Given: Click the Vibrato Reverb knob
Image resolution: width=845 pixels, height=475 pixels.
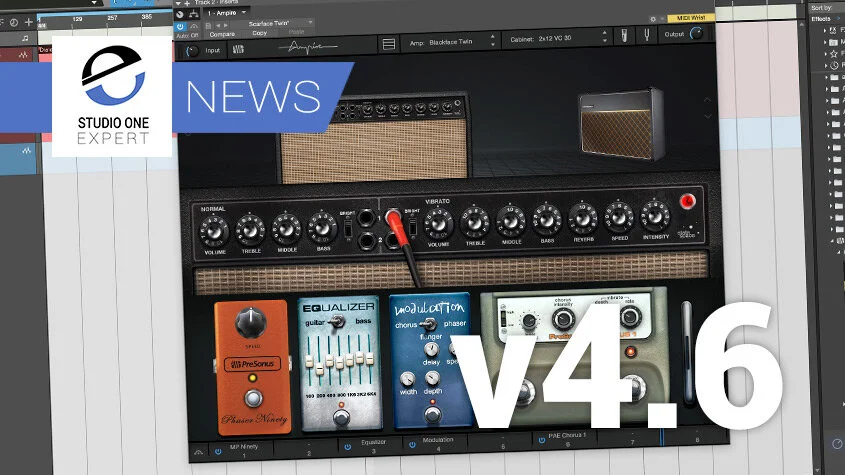Looking at the screenshot, I should tap(583, 218).
